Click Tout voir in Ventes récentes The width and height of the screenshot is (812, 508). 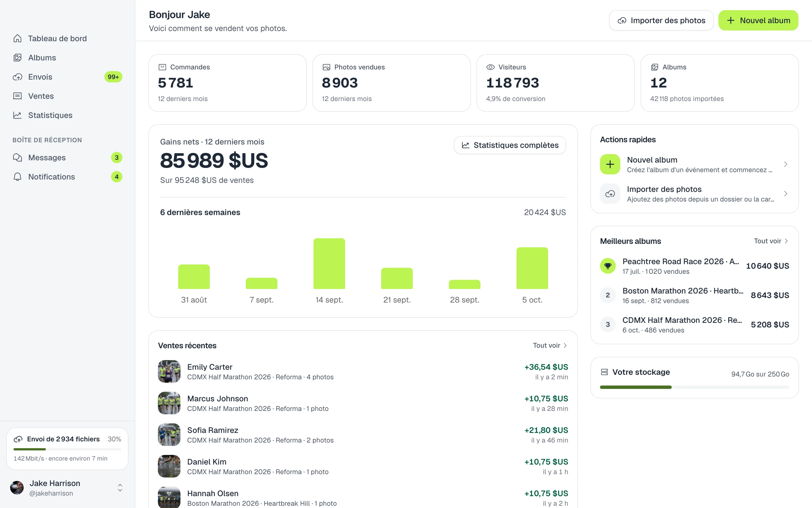click(x=550, y=345)
